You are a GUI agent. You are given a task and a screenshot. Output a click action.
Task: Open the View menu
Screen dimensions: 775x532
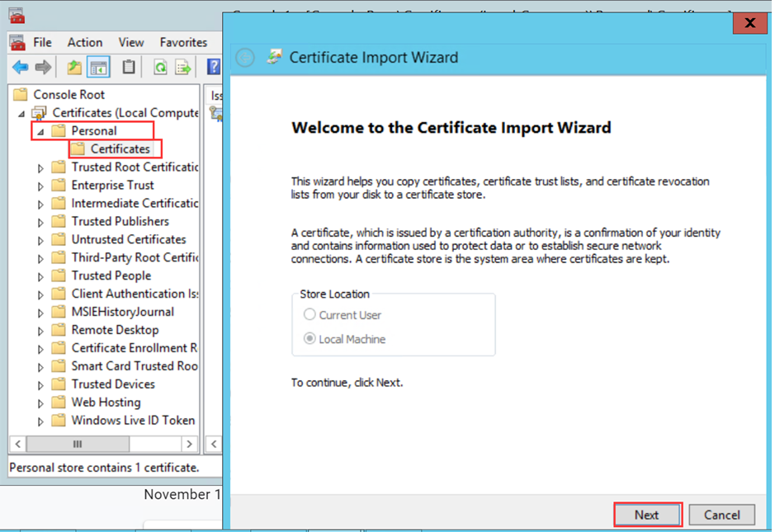[131, 43]
